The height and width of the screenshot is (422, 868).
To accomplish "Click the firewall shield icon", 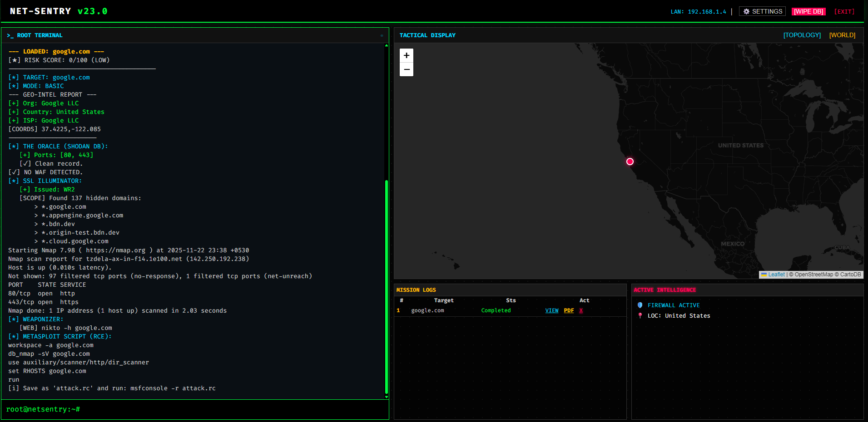I will coord(640,305).
